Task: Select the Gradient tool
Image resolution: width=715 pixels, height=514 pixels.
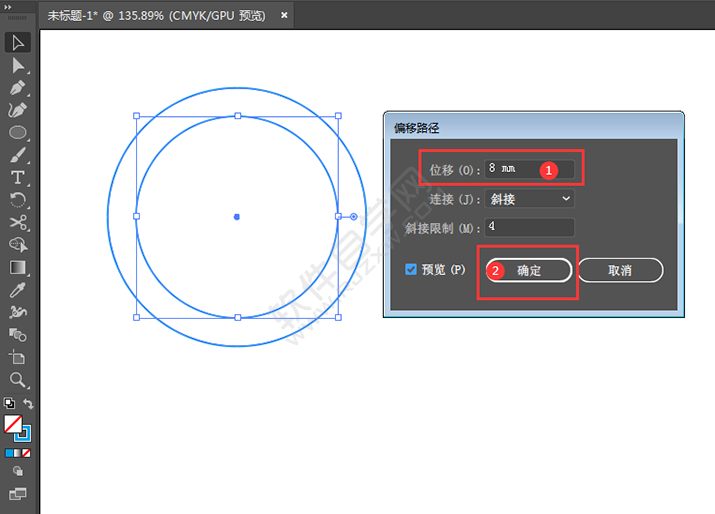Action: click(18, 267)
